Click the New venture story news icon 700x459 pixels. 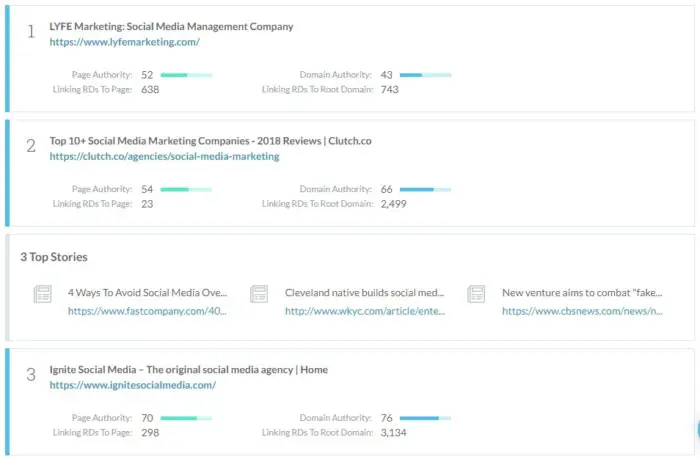click(476, 294)
